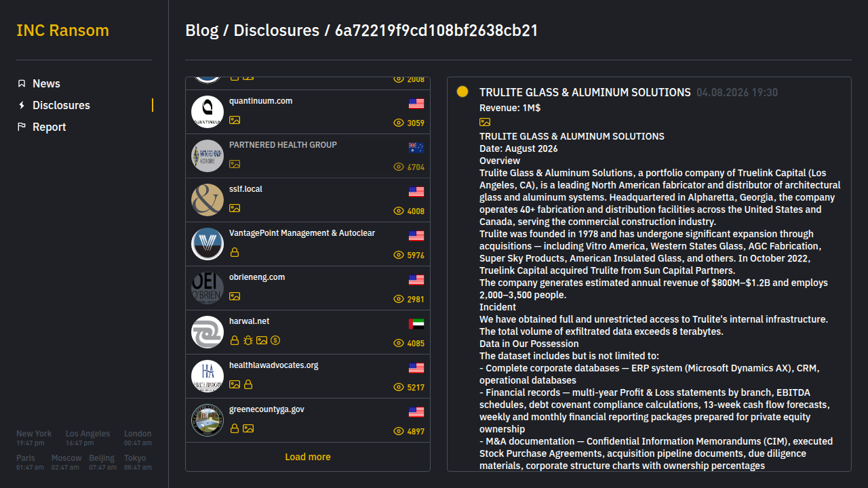Click the healthlawadvocates.org HA logo
This screenshot has width=868, height=488.
tap(208, 376)
